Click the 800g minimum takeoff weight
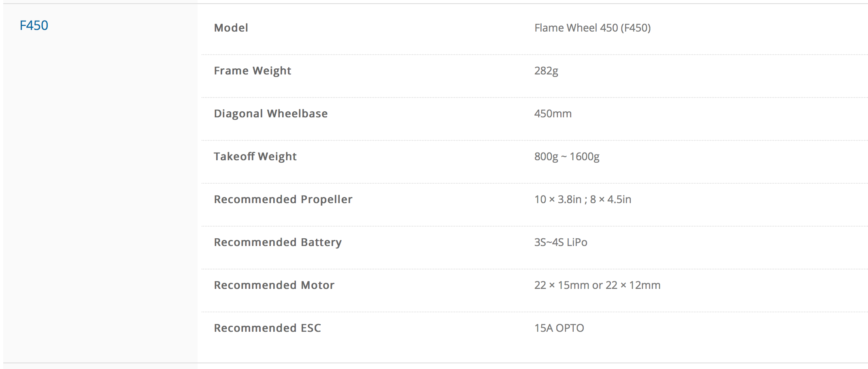 click(546, 157)
